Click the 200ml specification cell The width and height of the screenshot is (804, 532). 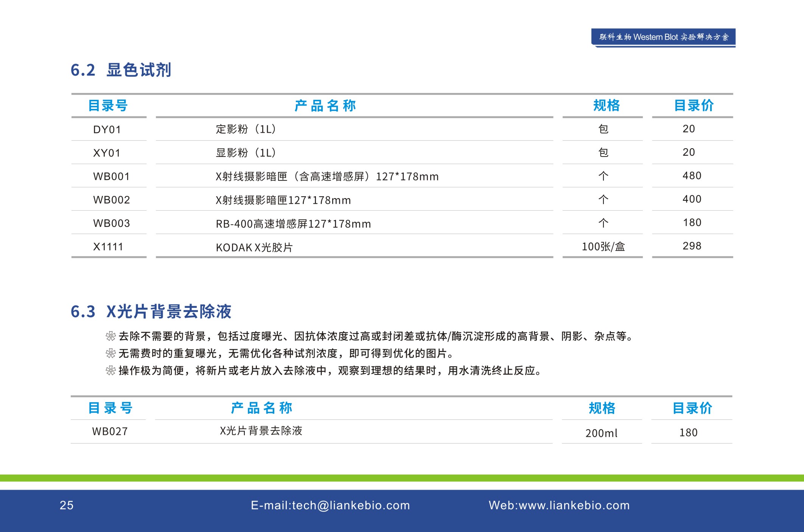(x=601, y=433)
